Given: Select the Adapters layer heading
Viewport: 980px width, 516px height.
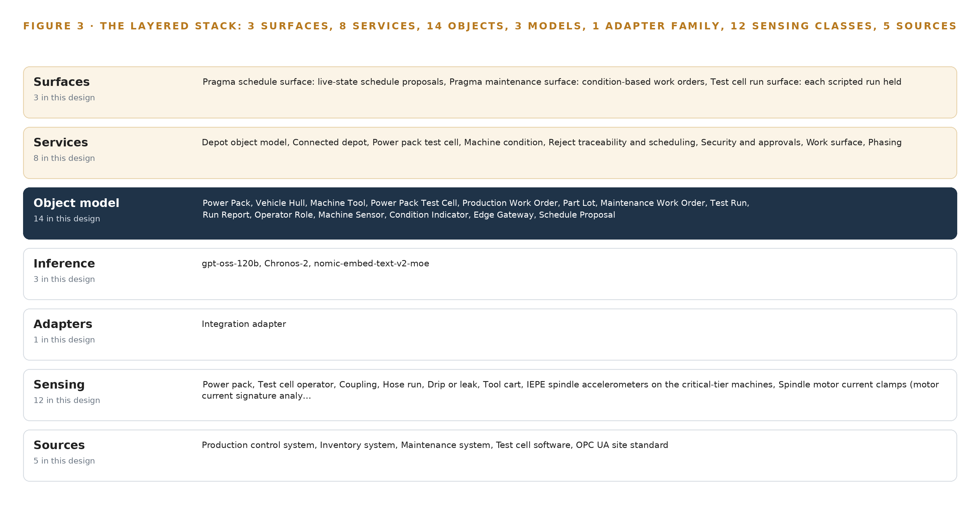Looking at the screenshot, I should (x=63, y=324).
